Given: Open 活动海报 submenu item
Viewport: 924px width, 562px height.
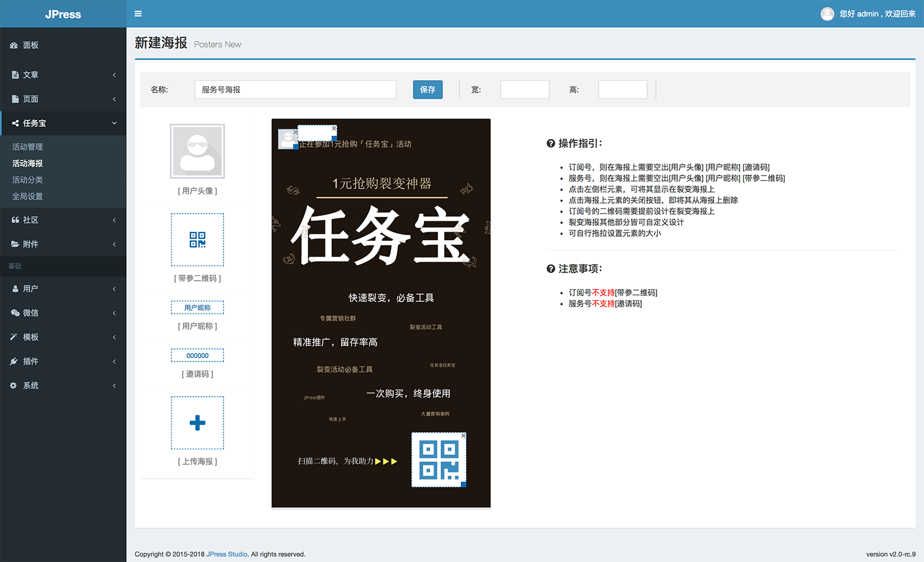Looking at the screenshot, I should point(27,163).
